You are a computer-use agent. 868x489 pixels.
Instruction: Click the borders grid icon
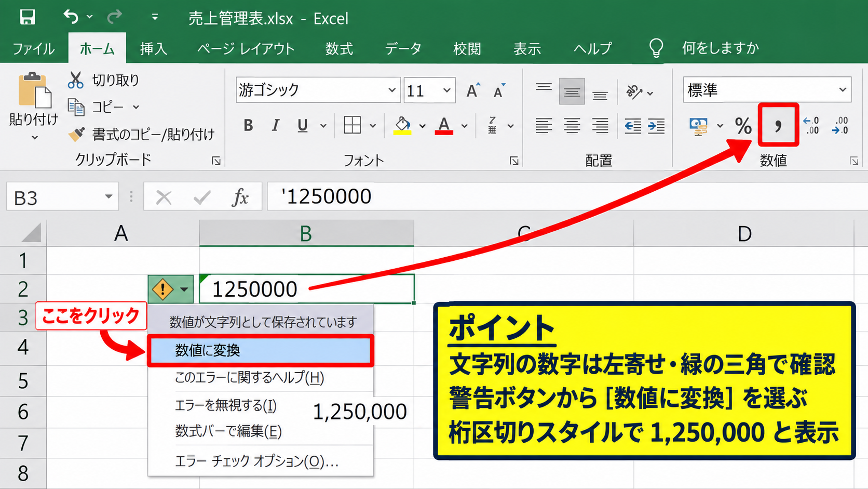tap(352, 125)
